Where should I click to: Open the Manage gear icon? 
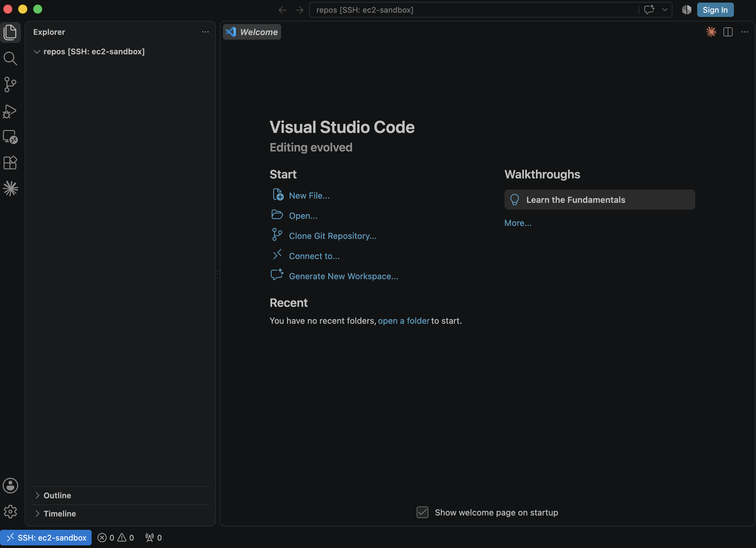tap(10, 511)
